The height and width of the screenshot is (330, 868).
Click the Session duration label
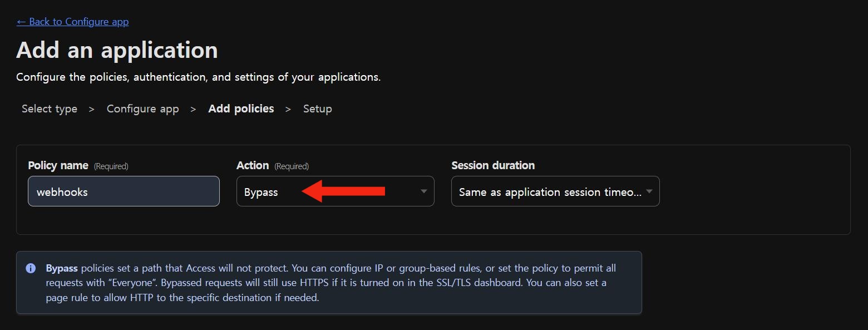(x=493, y=165)
